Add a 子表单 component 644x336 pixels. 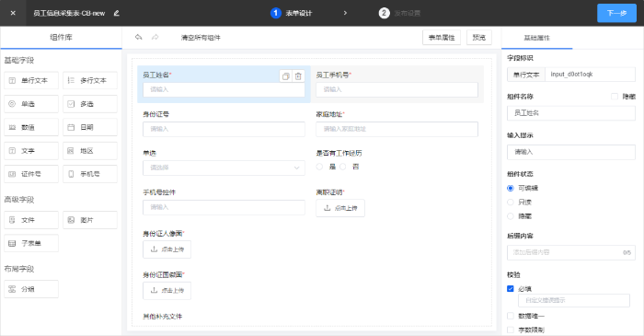[x=31, y=244]
